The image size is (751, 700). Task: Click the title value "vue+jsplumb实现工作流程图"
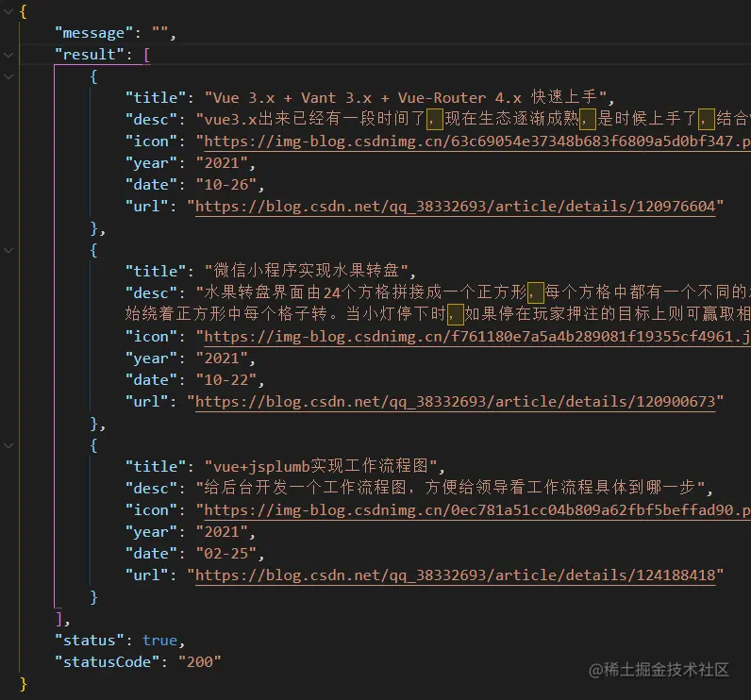pos(321,467)
